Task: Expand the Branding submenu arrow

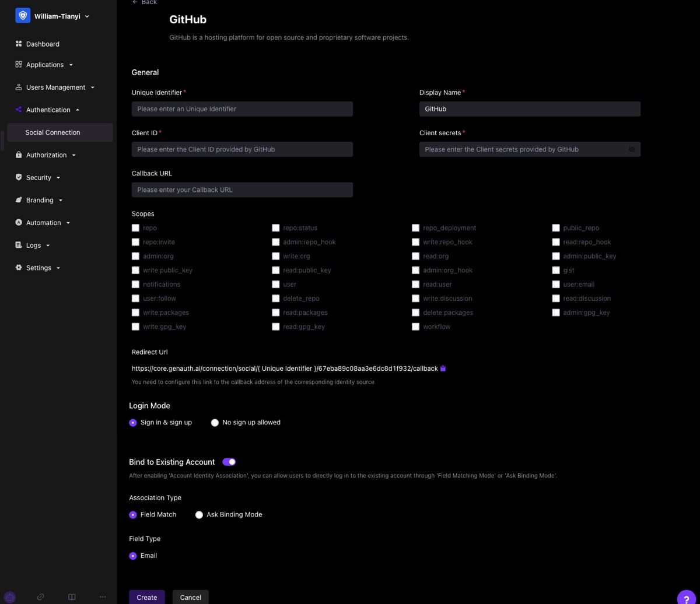Action: [x=61, y=201]
